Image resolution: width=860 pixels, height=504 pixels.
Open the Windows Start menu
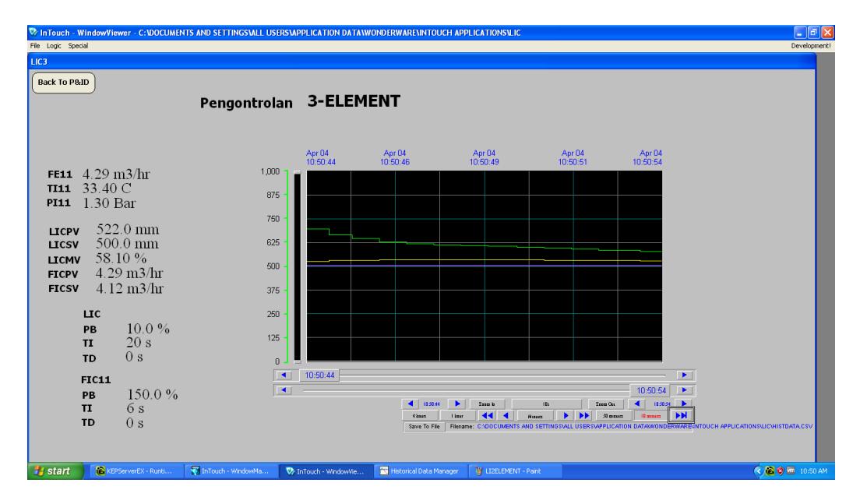55,471
